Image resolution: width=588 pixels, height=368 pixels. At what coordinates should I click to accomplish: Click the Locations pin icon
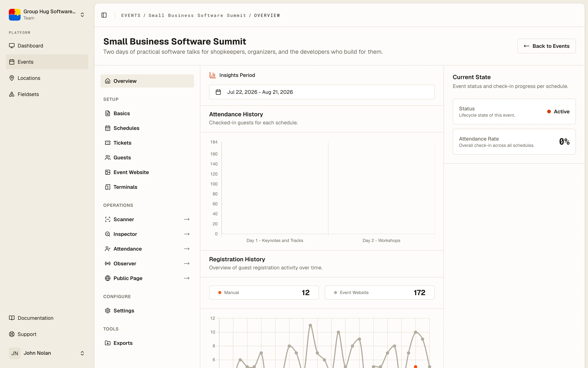[12, 78]
